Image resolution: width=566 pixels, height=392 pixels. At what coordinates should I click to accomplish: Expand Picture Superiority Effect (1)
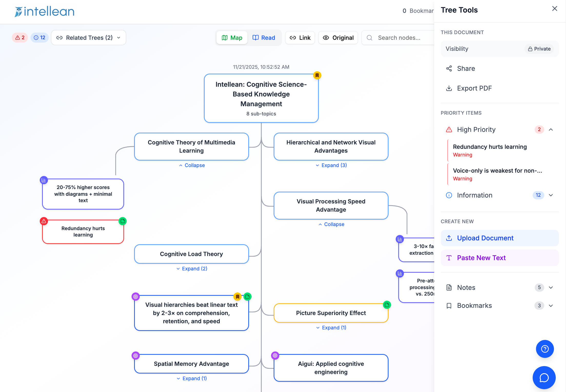(x=331, y=328)
